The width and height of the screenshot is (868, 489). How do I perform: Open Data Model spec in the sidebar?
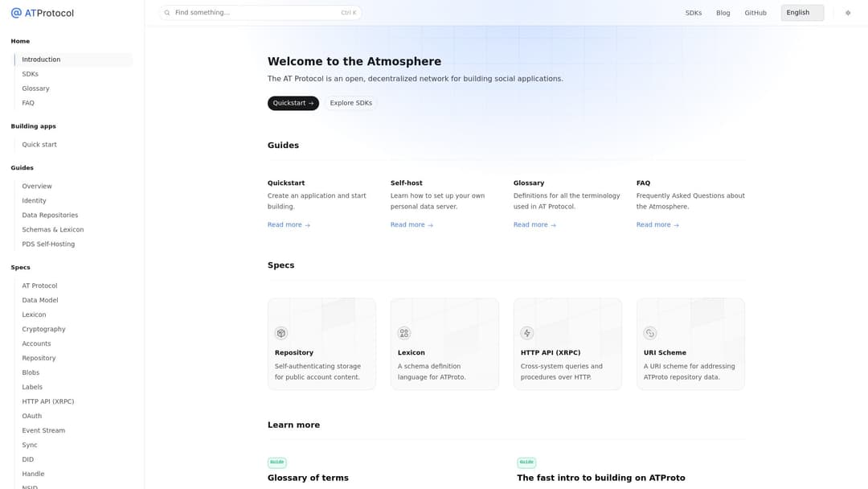pyautogui.click(x=40, y=300)
